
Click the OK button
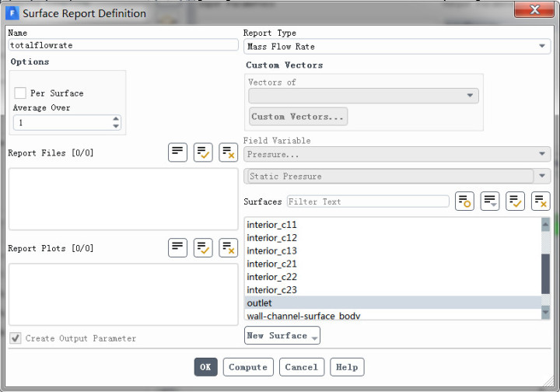point(205,367)
